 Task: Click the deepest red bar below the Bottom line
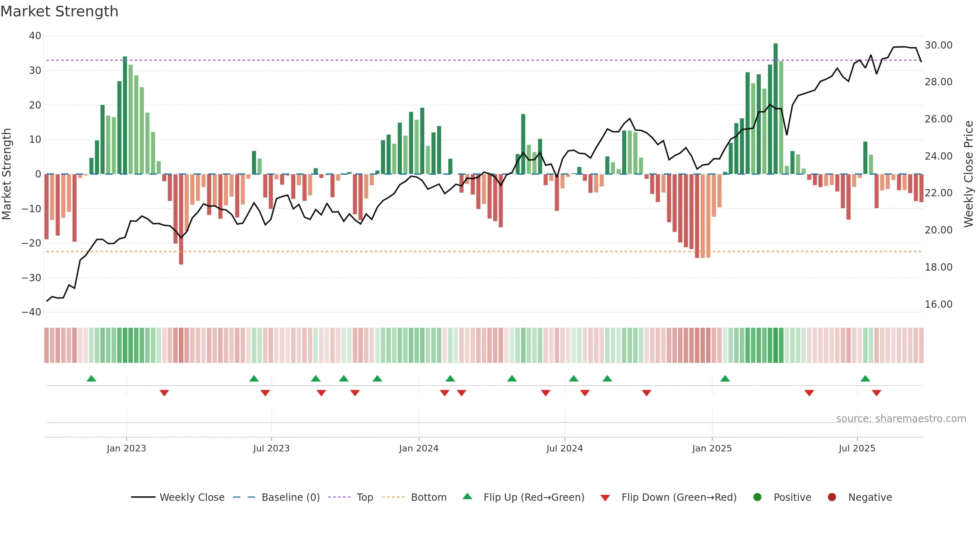[x=181, y=219]
